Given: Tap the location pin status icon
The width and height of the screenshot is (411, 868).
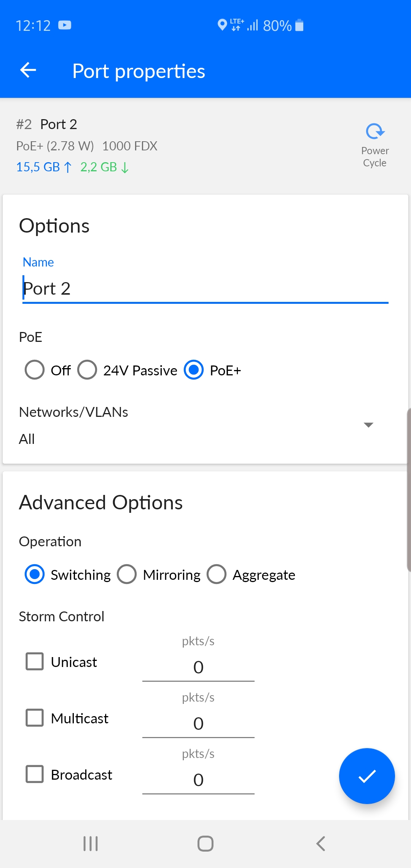Looking at the screenshot, I should click(222, 25).
